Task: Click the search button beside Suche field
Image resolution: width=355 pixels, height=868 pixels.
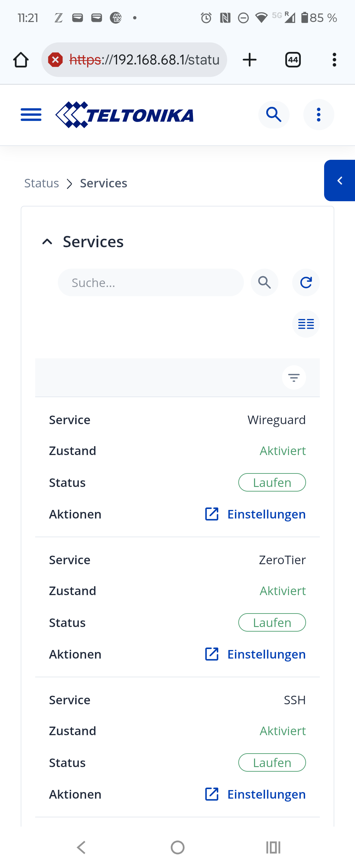Action: [264, 282]
